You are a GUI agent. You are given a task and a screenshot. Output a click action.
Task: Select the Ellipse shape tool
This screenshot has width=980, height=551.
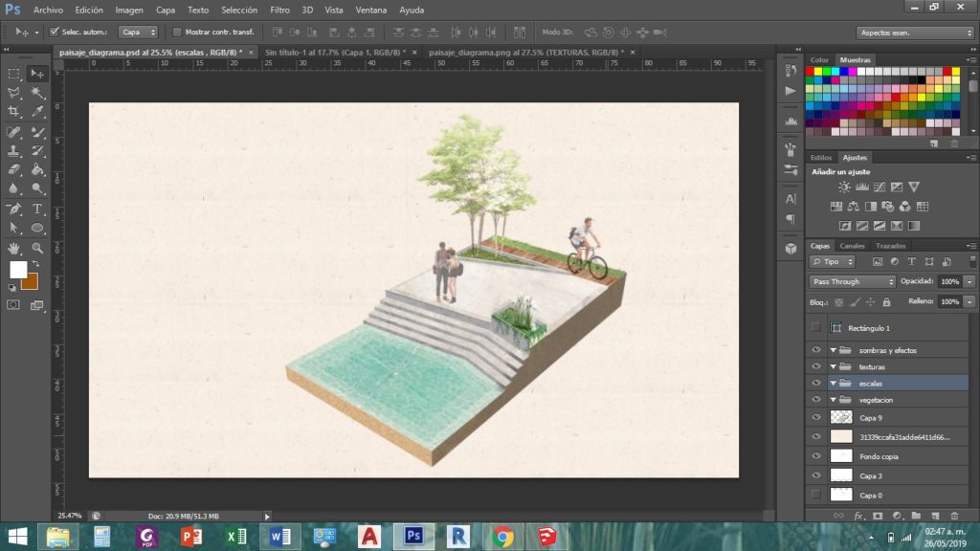37,228
